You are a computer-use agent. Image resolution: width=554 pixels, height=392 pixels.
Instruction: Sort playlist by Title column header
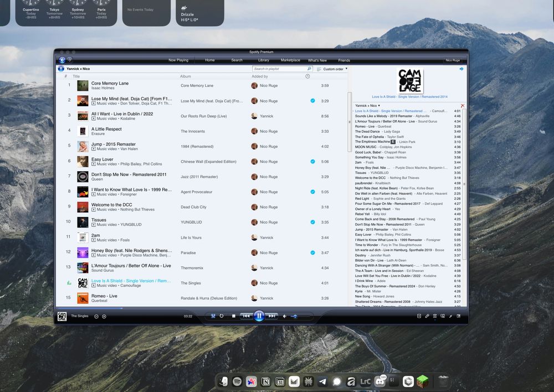click(x=76, y=76)
